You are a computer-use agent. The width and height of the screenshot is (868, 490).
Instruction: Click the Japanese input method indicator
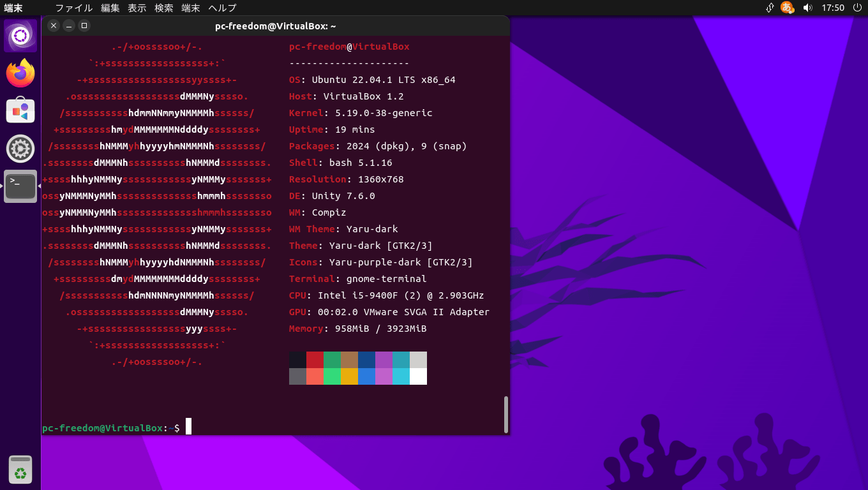click(x=788, y=8)
